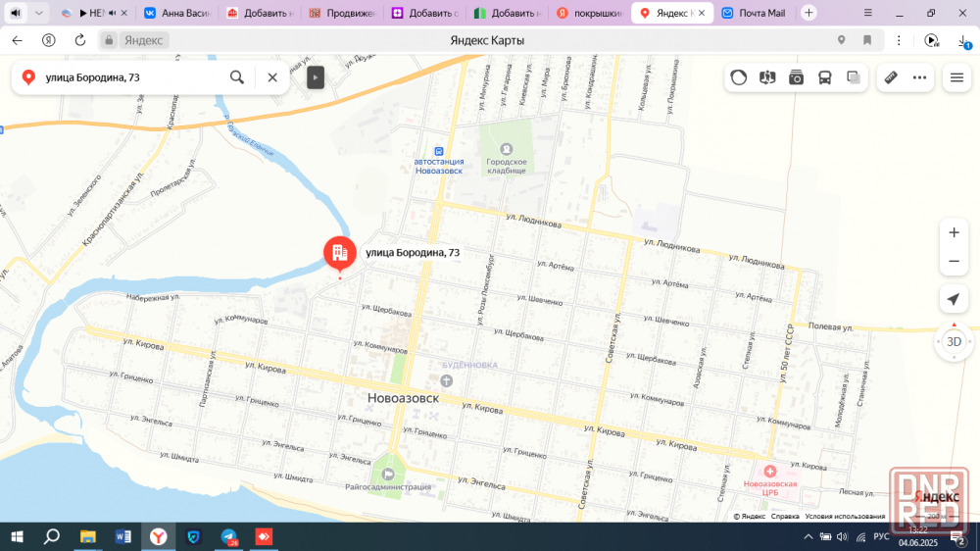This screenshot has width=980, height=551.
Task: Zoom in with the plus button
Action: click(x=954, y=232)
